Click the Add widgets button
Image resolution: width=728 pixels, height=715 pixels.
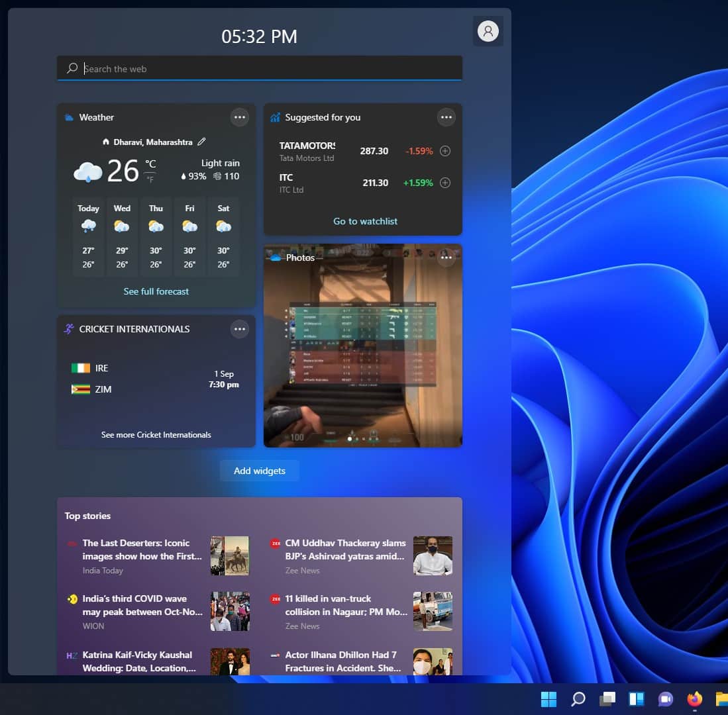point(260,471)
